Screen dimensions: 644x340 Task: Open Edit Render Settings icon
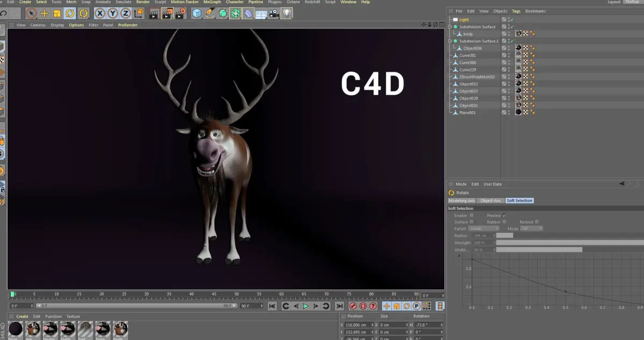click(x=180, y=13)
